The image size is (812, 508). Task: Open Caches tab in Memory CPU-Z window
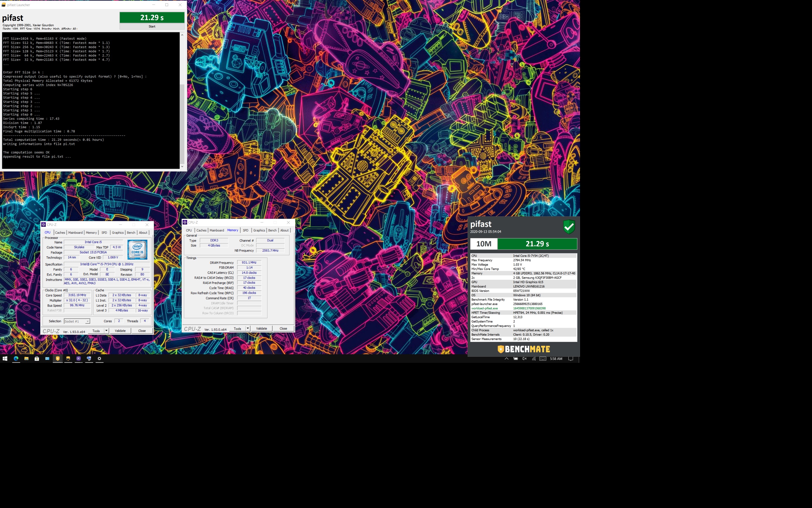pyautogui.click(x=201, y=230)
